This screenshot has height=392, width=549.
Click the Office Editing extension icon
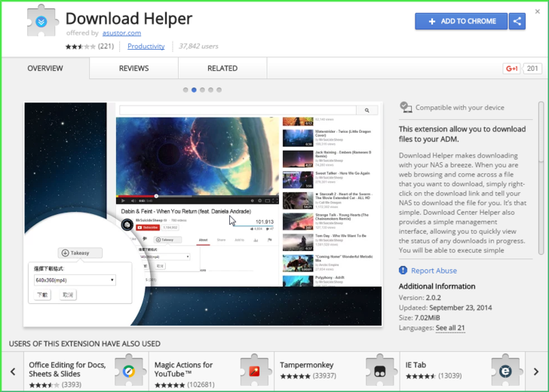pyautogui.click(x=130, y=371)
